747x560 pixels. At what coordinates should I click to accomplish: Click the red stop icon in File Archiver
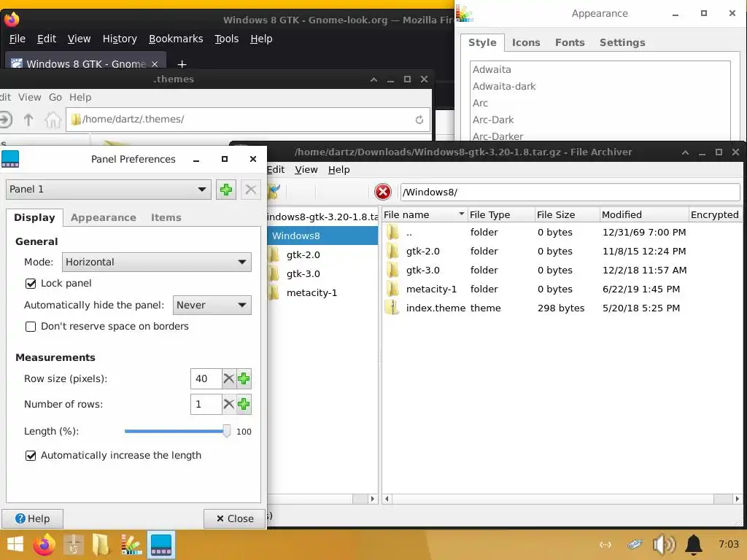tap(382, 192)
